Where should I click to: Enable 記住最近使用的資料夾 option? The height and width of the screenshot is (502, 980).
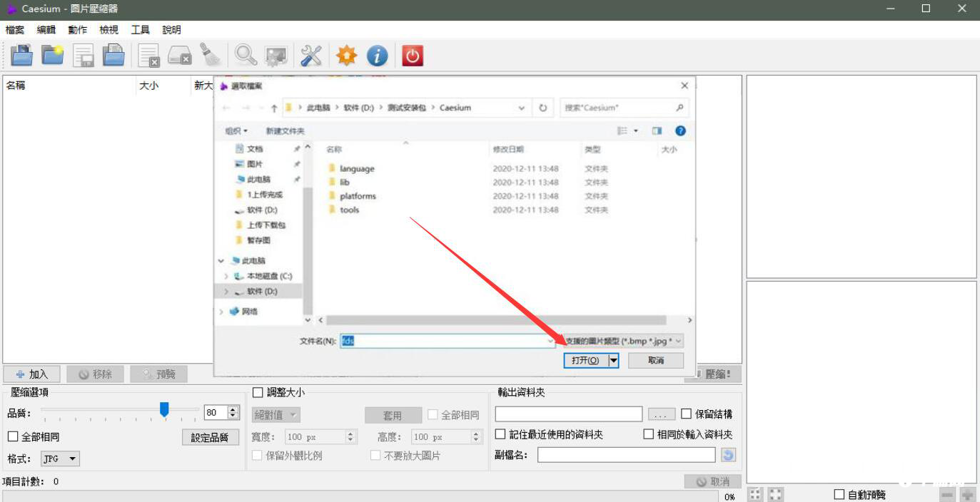point(500,434)
